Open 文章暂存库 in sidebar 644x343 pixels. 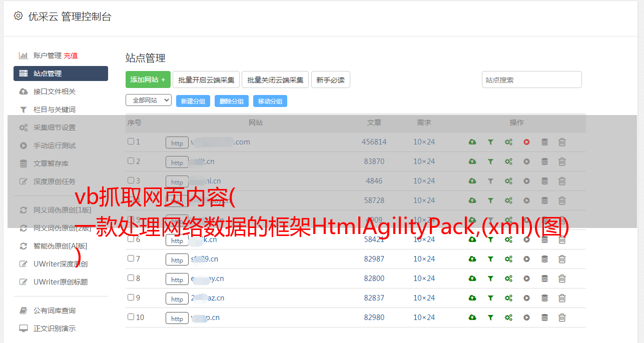51,163
